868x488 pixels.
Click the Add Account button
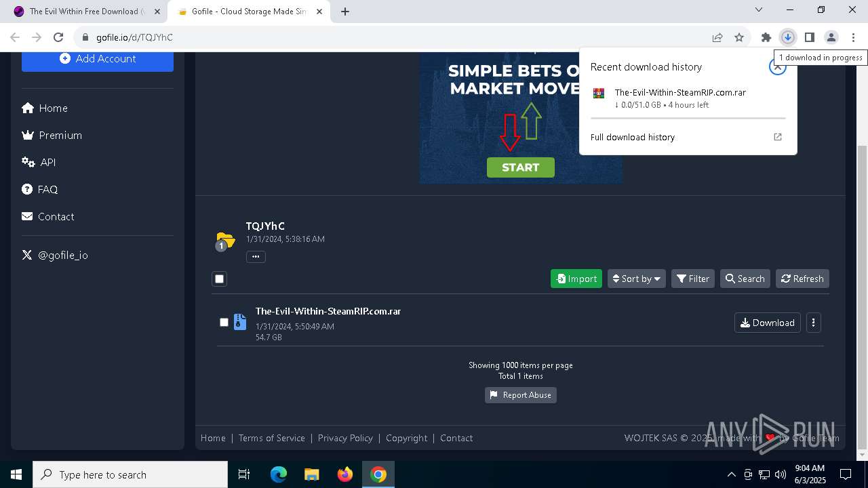point(98,60)
